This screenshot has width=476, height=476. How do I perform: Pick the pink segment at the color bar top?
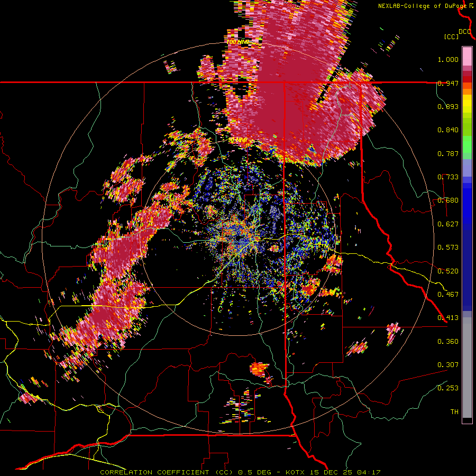tap(467, 57)
